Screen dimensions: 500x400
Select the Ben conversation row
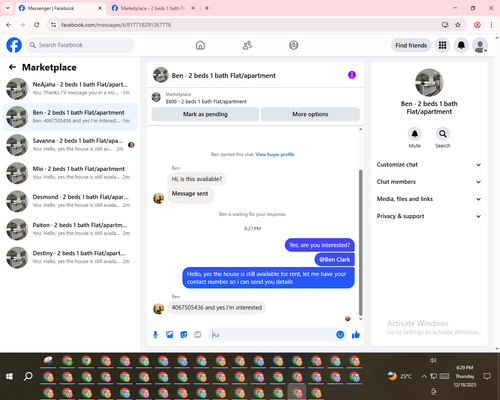(70, 117)
